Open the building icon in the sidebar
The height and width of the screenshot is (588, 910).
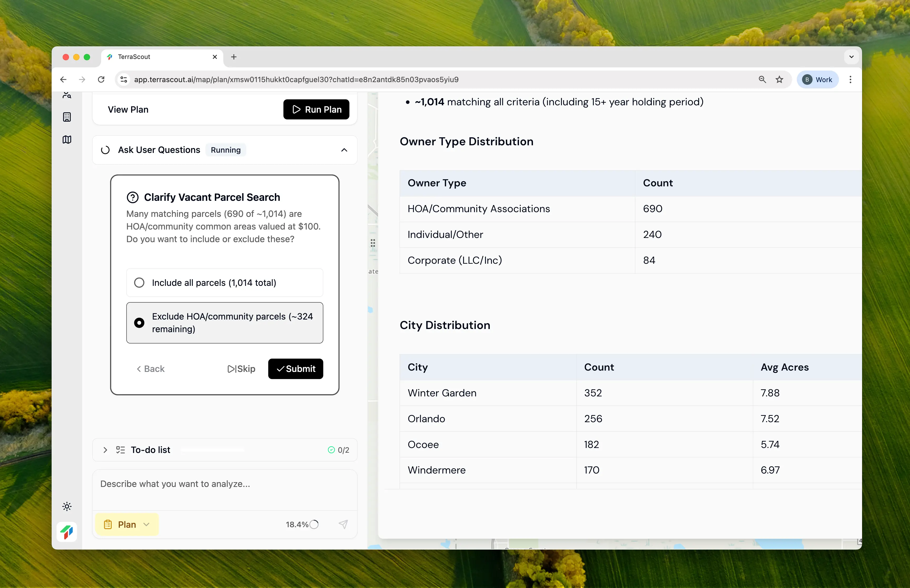coord(67,117)
